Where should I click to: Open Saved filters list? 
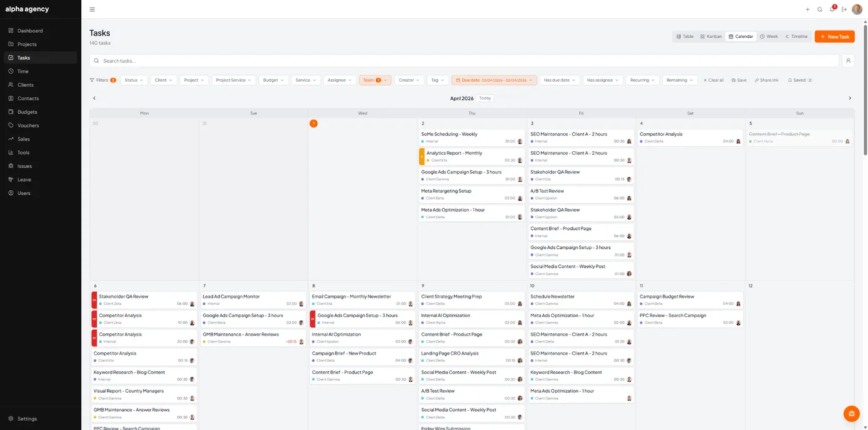click(800, 80)
